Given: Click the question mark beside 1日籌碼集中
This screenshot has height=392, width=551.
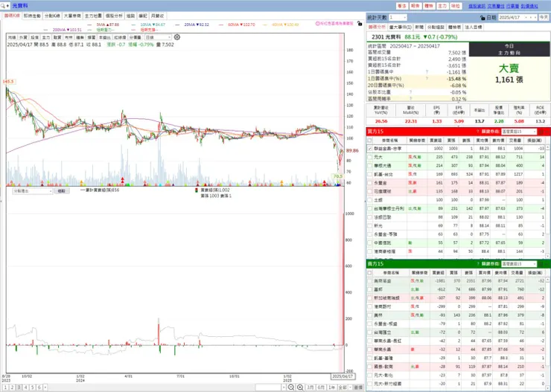Looking at the screenshot, I should pyautogui.click(x=427, y=72).
